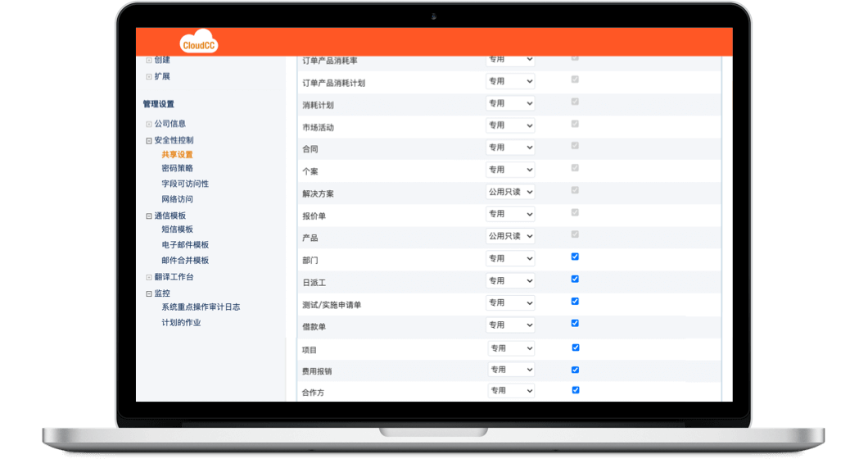Image resolution: width=868 pixels, height=459 pixels.
Task: Open 邮件合并模板 page
Action: tap(185, 260)
